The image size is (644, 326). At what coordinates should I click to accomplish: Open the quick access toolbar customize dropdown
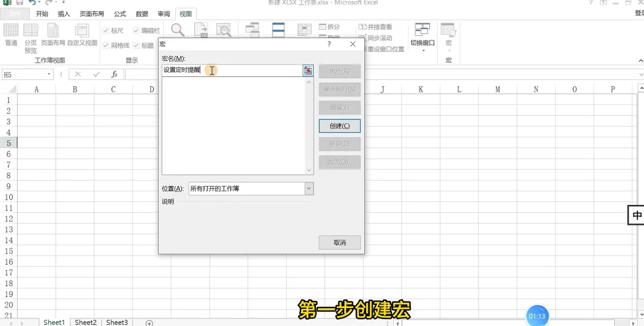pos(63,2)
